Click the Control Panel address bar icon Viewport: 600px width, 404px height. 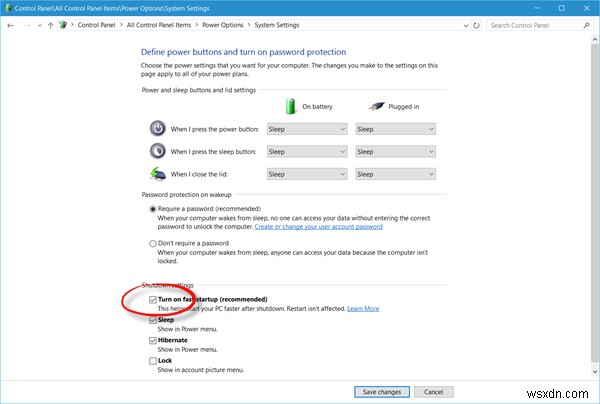[63, 25]
